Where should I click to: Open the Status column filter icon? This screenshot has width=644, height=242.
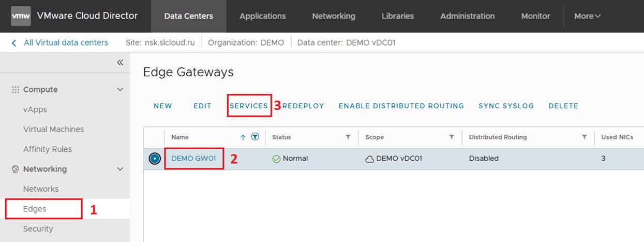[x=348, y=137]
